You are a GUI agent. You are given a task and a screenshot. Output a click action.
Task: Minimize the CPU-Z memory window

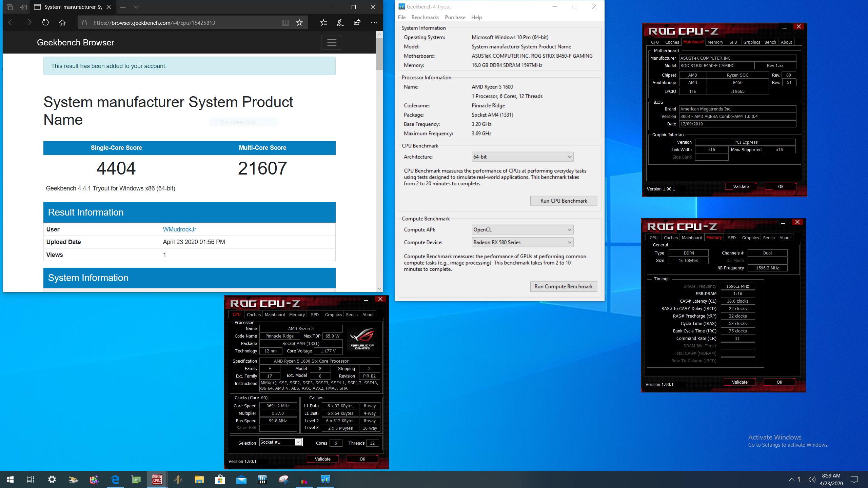(783, 222)
